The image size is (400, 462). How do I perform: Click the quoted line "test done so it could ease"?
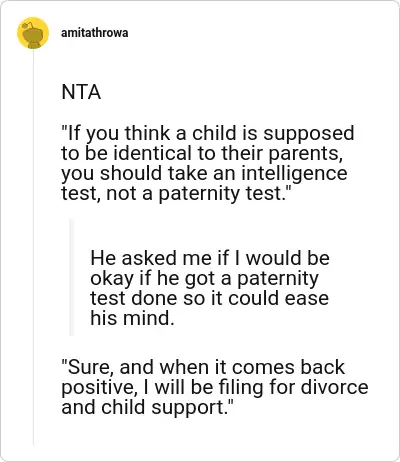tap(209, 298)
